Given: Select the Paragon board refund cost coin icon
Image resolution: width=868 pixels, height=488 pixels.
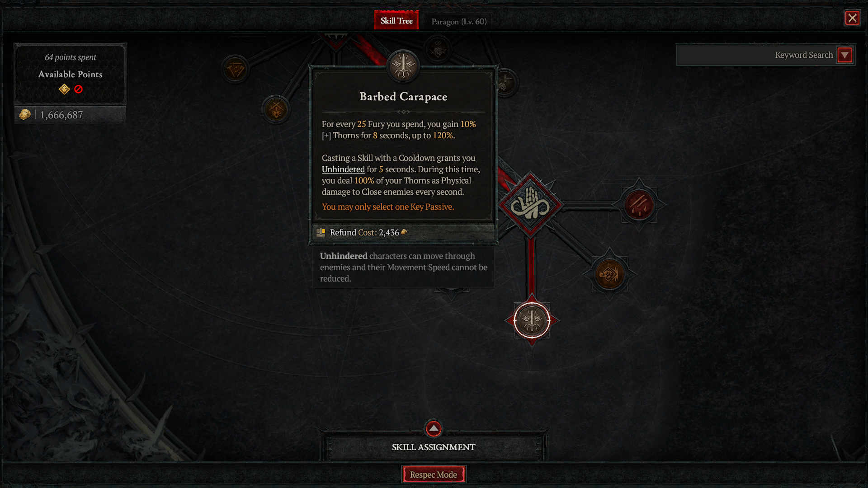Looking at the screenshot, I should pos(402,232).
